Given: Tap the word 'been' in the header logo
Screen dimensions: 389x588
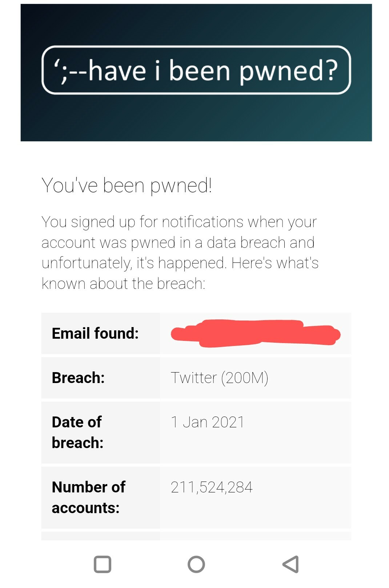Looking at the screenshot, I should pyautogui.click(x=200, y=71).
